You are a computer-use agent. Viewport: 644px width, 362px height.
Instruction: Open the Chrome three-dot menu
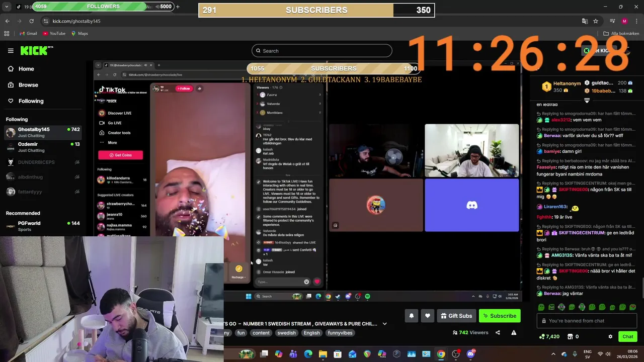tap(636, 21)
